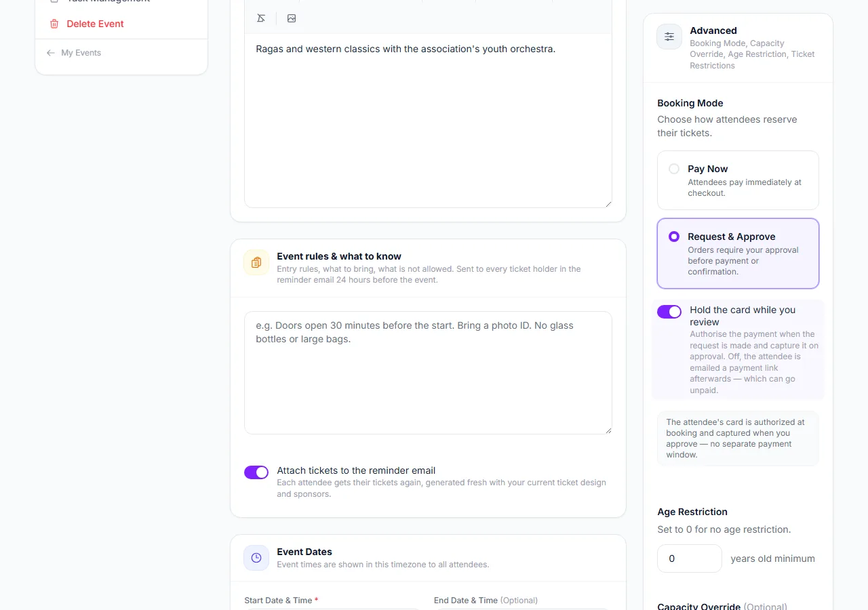Click "Choose how attendees reserve their tickets." text
This screenshot has height=610, width=868.
pos(727,126)
